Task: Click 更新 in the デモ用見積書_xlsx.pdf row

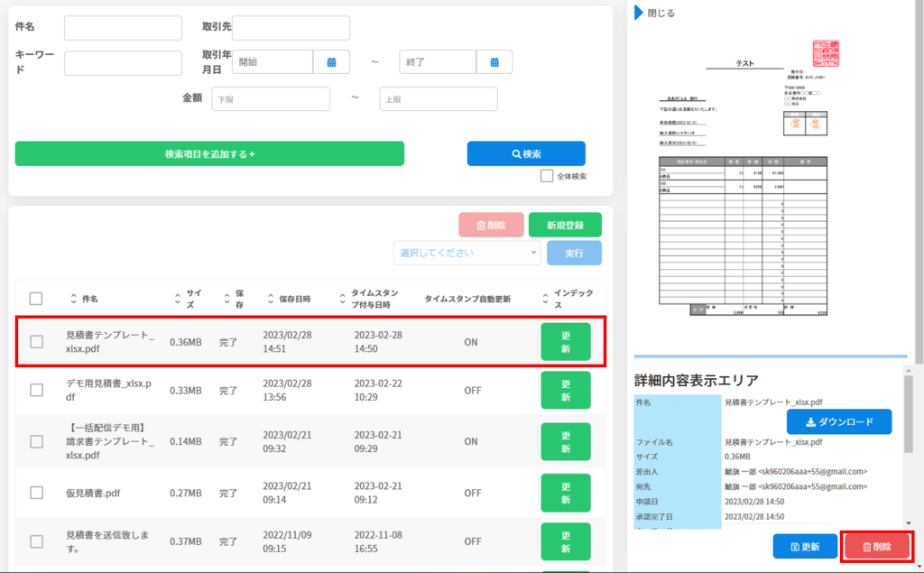Action: (x=566, y=390)
